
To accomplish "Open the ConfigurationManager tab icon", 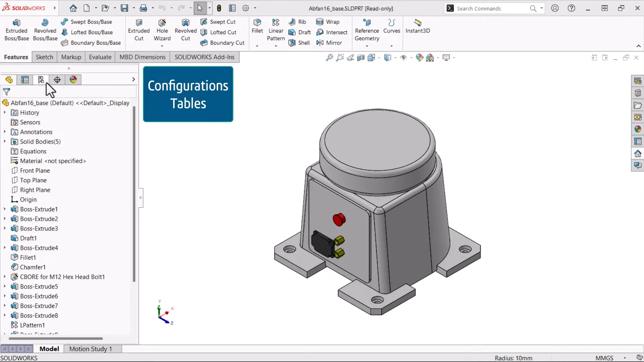I will [41, 80].
